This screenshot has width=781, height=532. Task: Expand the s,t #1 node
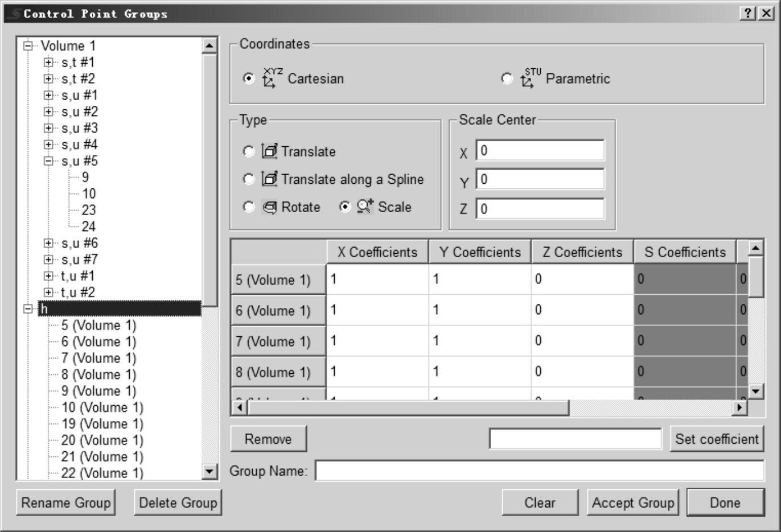click(48, 63)
